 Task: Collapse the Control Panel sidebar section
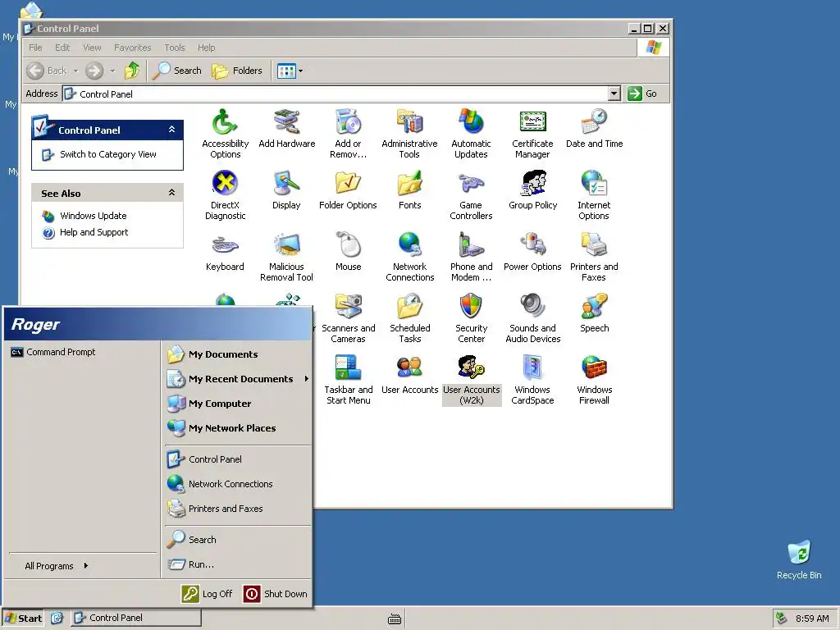(171, 130)
